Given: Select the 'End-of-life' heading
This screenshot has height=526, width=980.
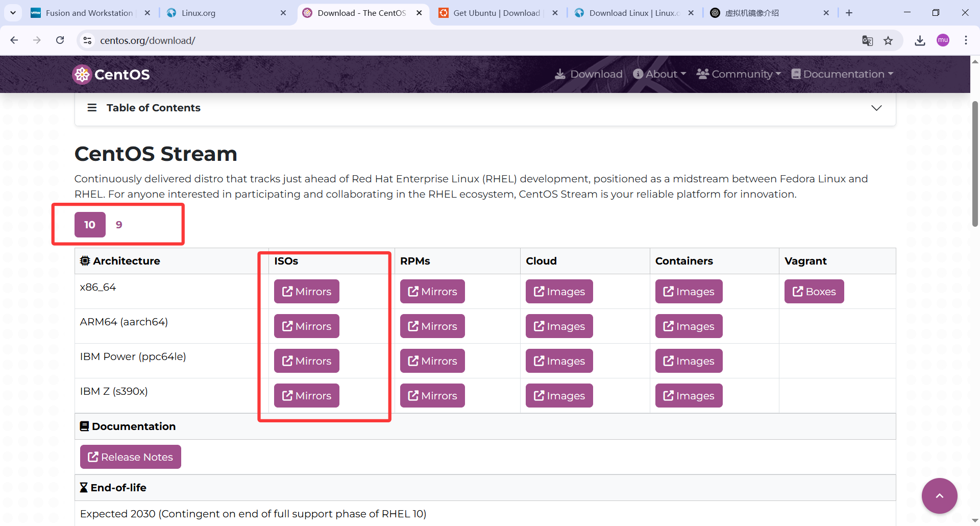Looking at the screenshot, I should click(x=113, y=488).
